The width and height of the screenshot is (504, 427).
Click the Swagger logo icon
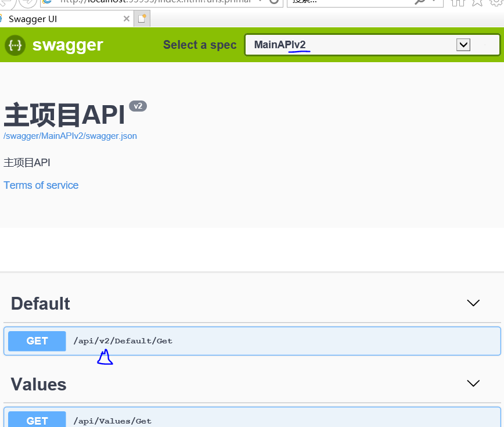click(x=15, y=45)
